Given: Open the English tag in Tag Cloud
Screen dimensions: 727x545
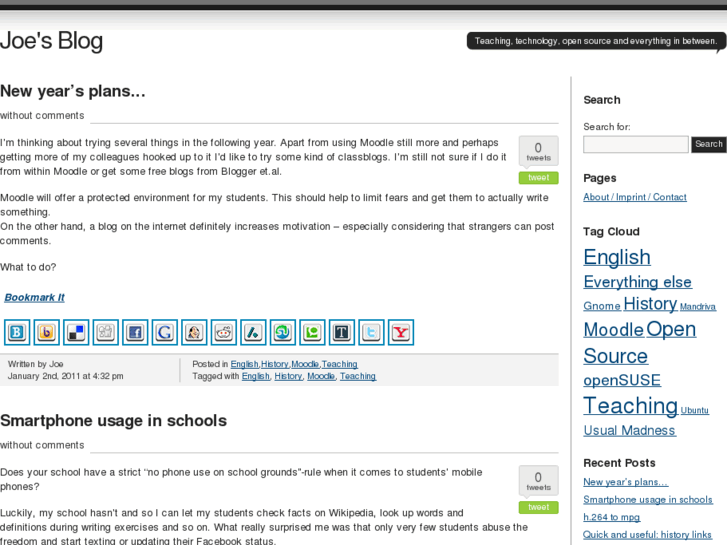Looking at the screenshot, I should (617, 257).
